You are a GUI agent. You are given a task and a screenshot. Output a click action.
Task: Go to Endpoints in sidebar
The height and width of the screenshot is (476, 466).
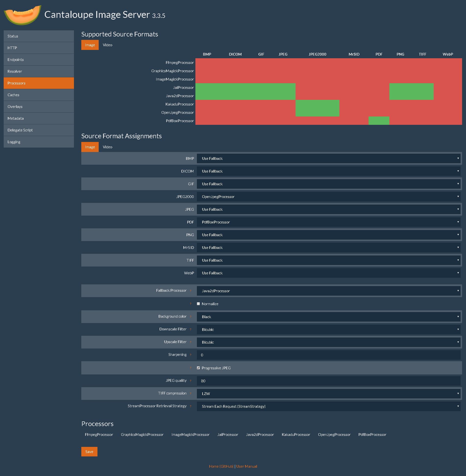pyautogui.click(x=39, y=60)
